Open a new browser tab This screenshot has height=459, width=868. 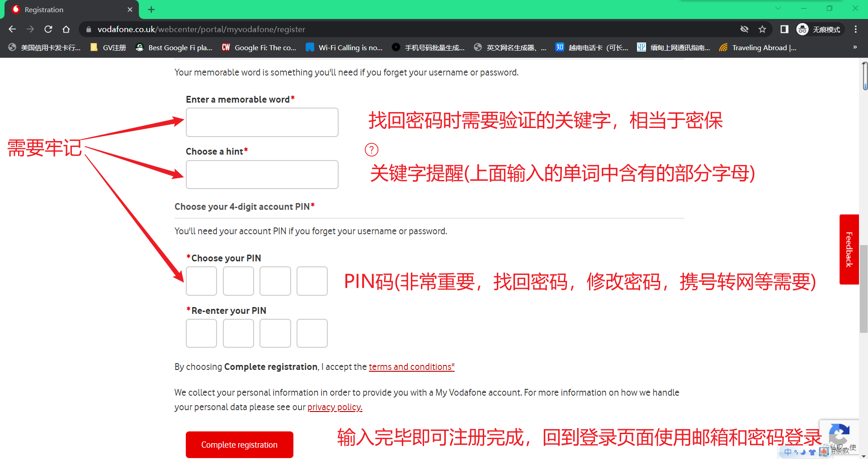151,9
